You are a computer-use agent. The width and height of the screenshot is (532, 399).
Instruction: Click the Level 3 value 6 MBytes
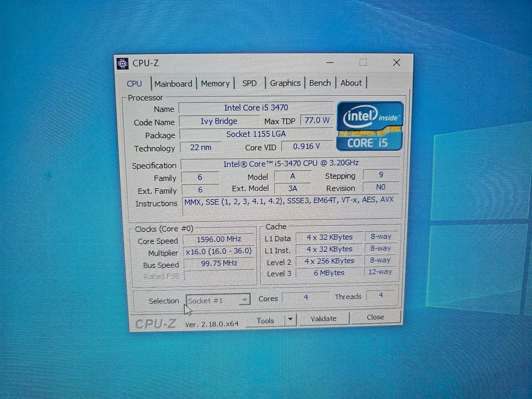click(x=329, y=273)
